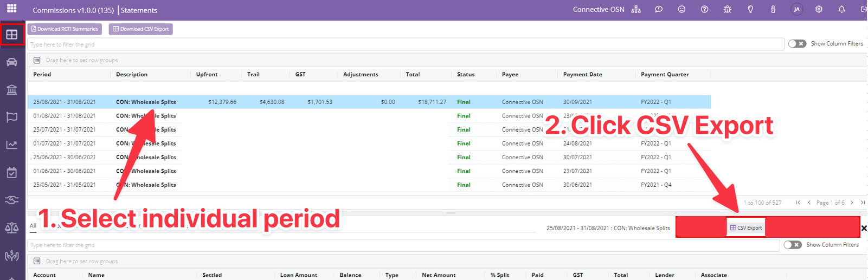Select period row 01/06/2021 - 30/06/2021

[x=369, y=171]
